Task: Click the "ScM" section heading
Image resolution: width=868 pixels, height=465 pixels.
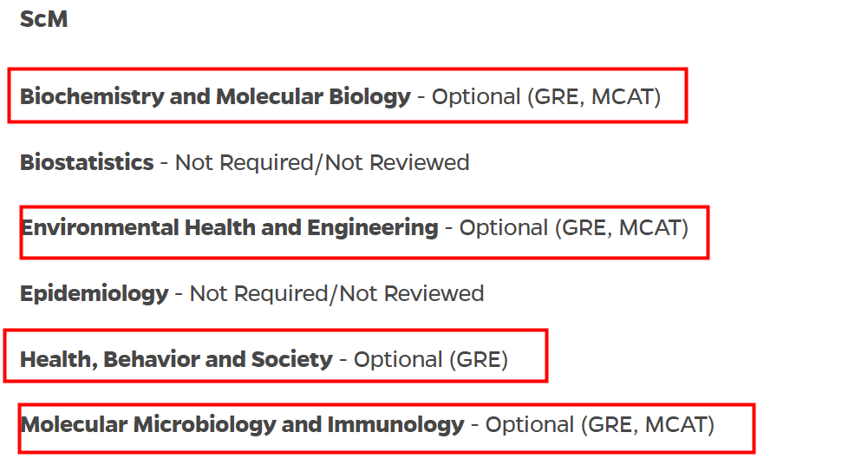Action: coord(43,19)
